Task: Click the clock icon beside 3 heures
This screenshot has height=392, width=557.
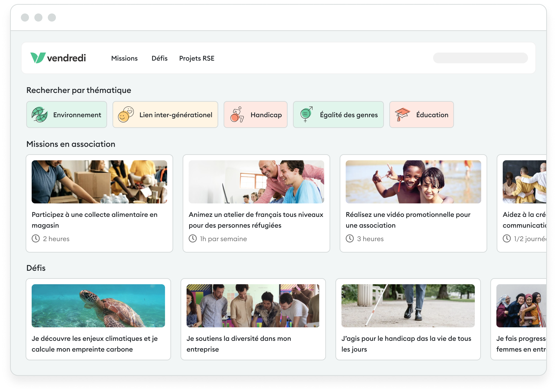Action: 350,239
